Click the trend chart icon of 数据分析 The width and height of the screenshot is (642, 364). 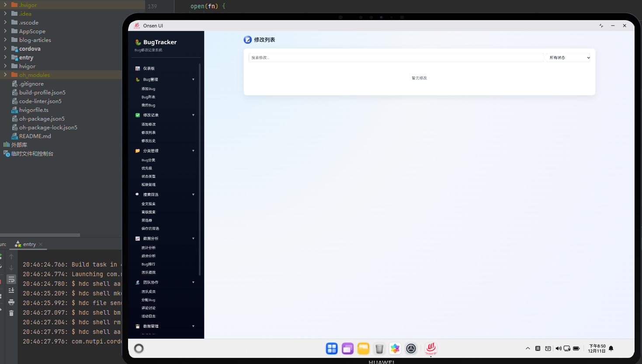(x=138, y=239)
